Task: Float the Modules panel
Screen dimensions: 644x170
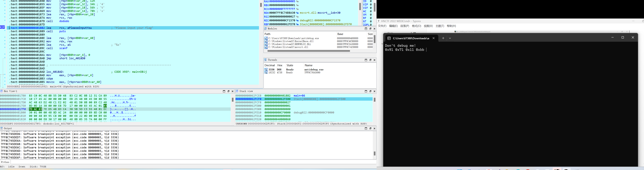Action: pyautogui.click(x=370, y=29)
